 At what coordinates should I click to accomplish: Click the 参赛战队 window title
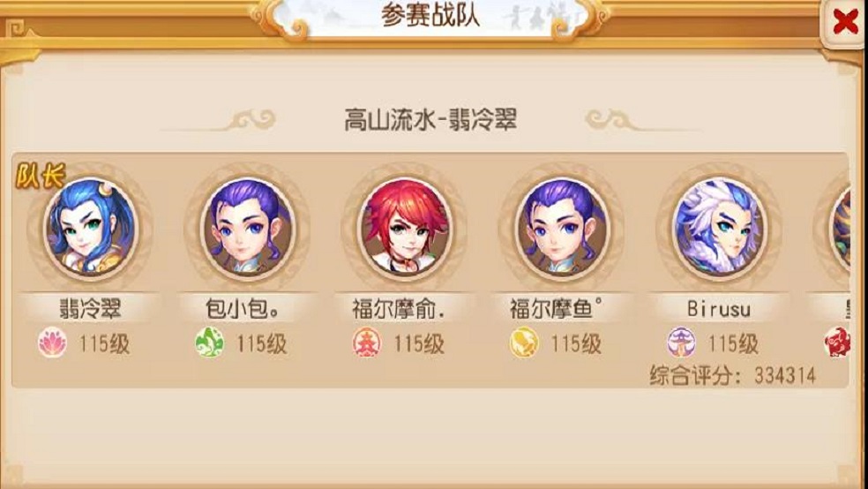[x=430, y=16]
